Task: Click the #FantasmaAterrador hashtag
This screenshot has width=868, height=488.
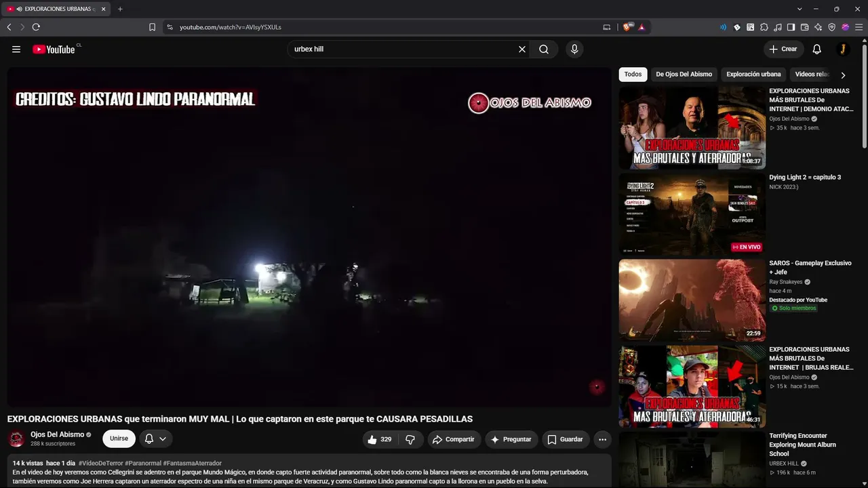Action: coord(193,464)
